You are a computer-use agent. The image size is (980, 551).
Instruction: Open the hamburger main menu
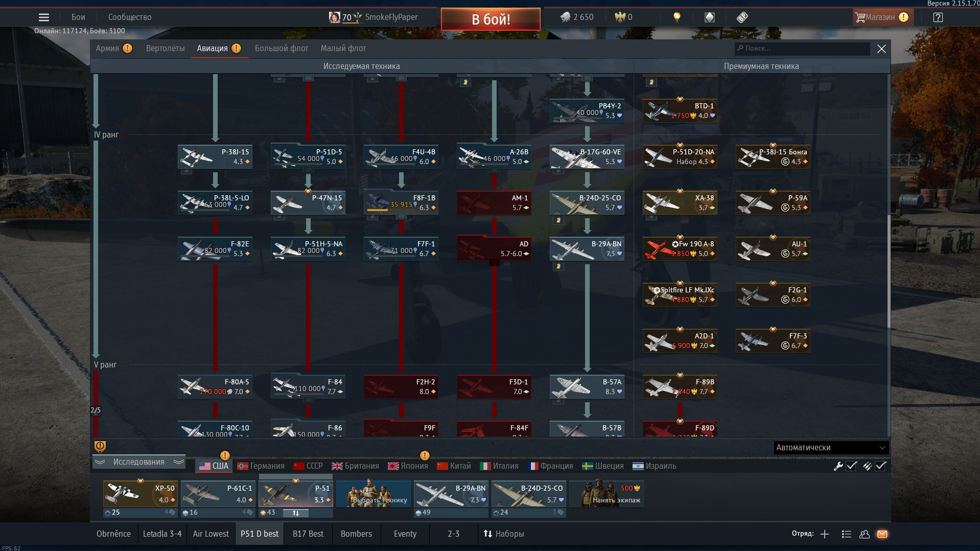(44, 17)
